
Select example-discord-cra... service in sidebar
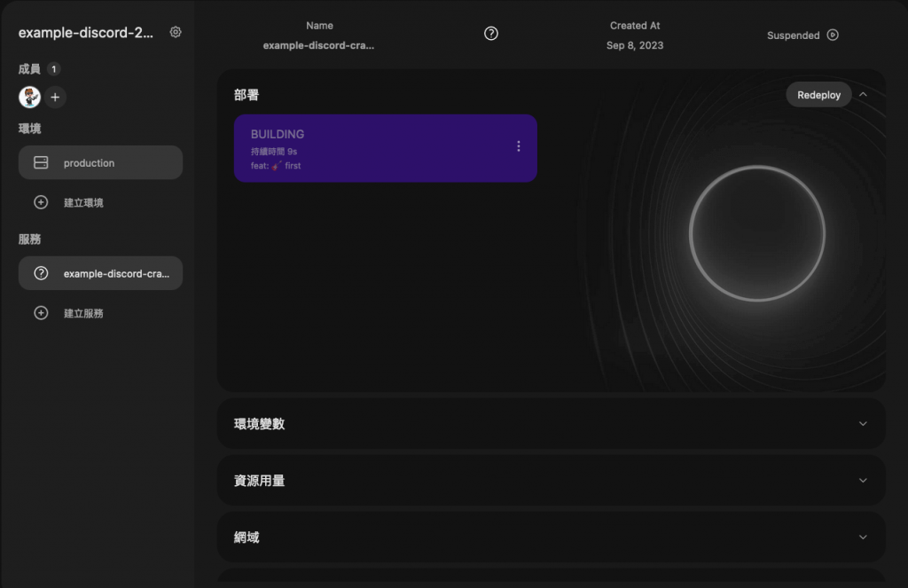pyautogui.click(x=100, y=273)
